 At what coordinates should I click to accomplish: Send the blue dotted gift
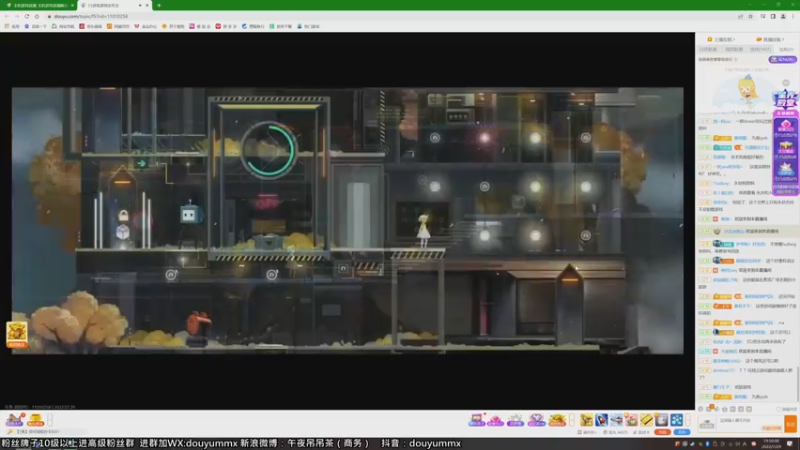point(677,420)
